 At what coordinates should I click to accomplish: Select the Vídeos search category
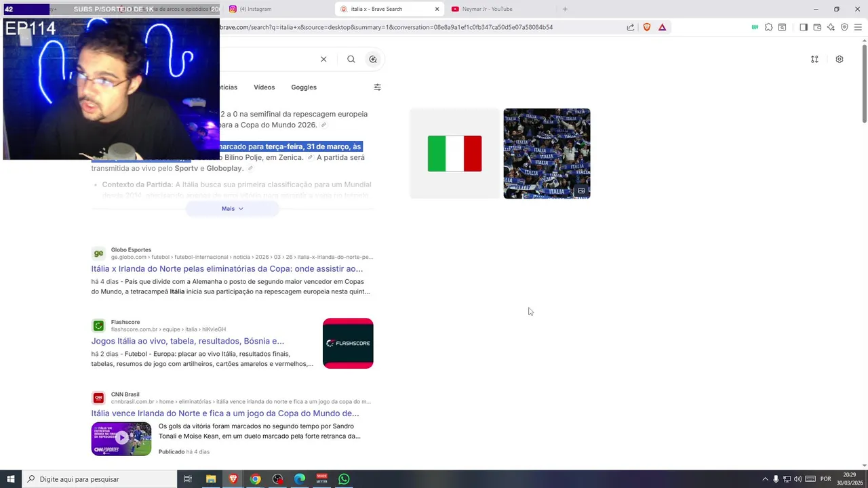[x=264, y=87]
